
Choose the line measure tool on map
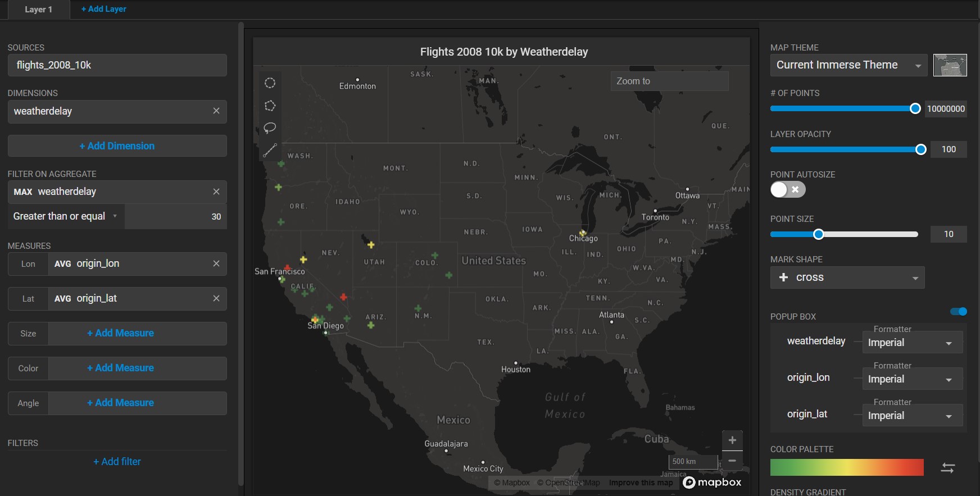coord(270,149)
